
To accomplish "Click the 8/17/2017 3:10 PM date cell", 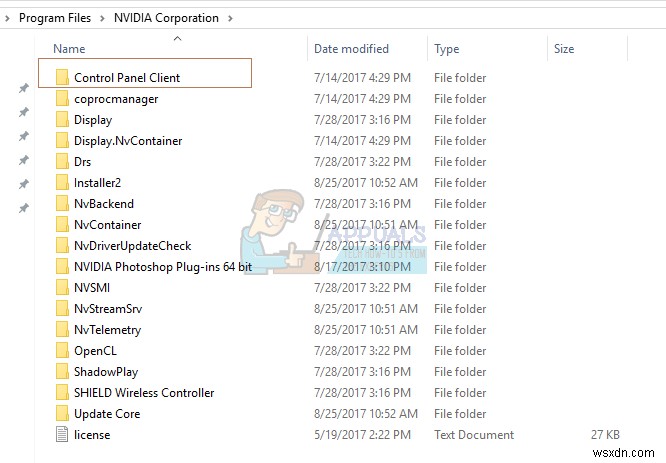I will 362,267.
